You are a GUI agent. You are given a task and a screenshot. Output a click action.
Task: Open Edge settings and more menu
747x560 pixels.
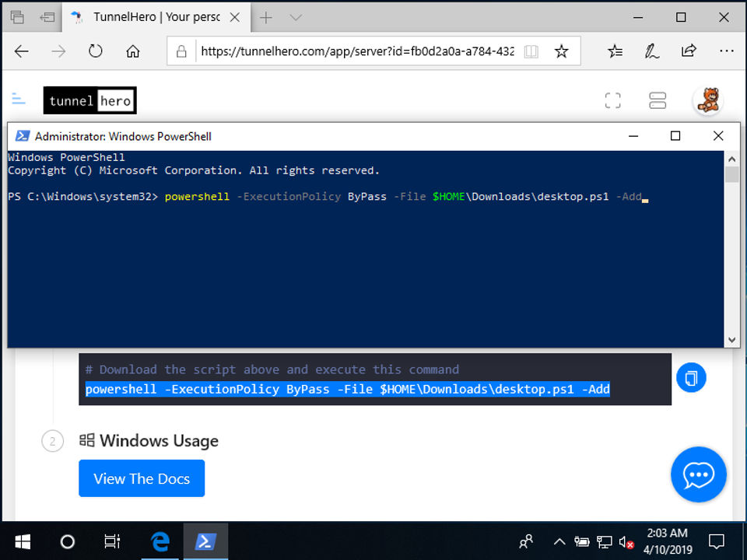[727, 51]
